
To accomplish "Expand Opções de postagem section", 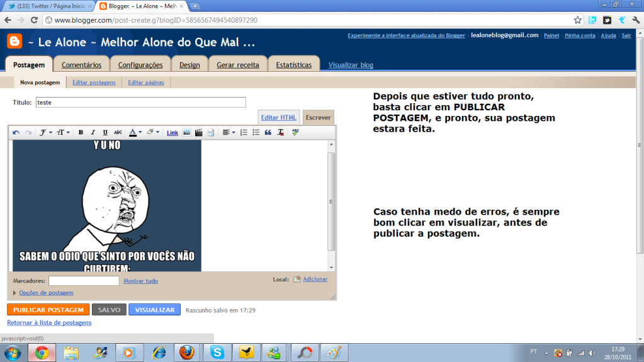I will pyautogui.click(x=46, y=293).
